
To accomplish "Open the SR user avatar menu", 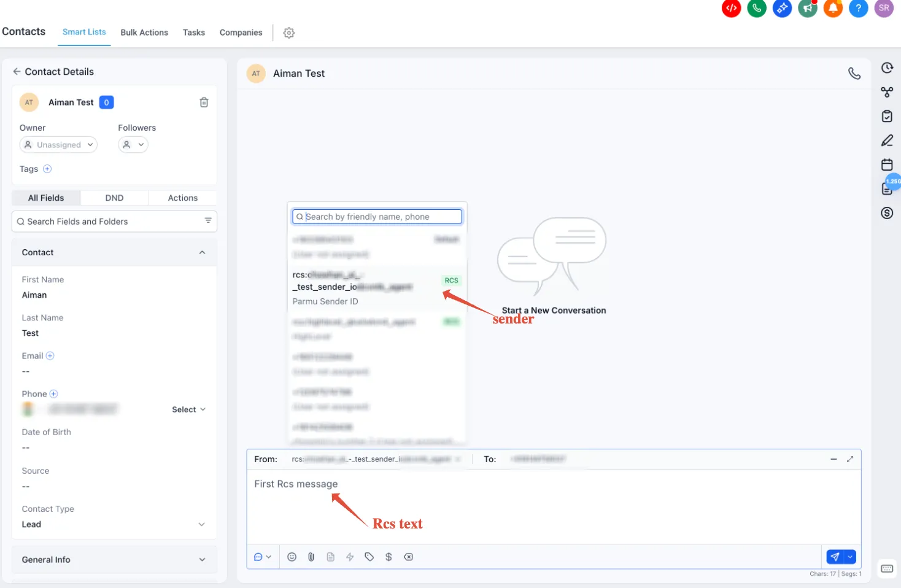I will [x=884, y=8].
